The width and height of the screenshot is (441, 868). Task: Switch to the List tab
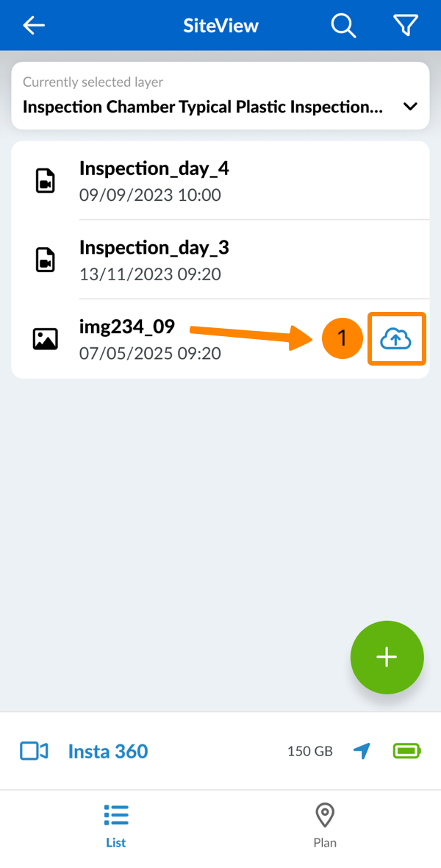coord(116,824)
